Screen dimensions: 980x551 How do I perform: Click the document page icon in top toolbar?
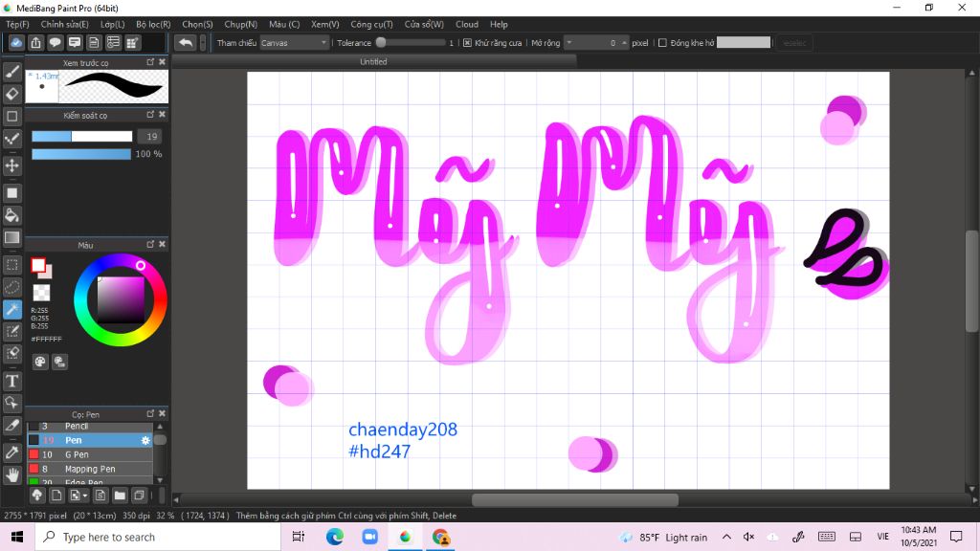tap(94, 42)
